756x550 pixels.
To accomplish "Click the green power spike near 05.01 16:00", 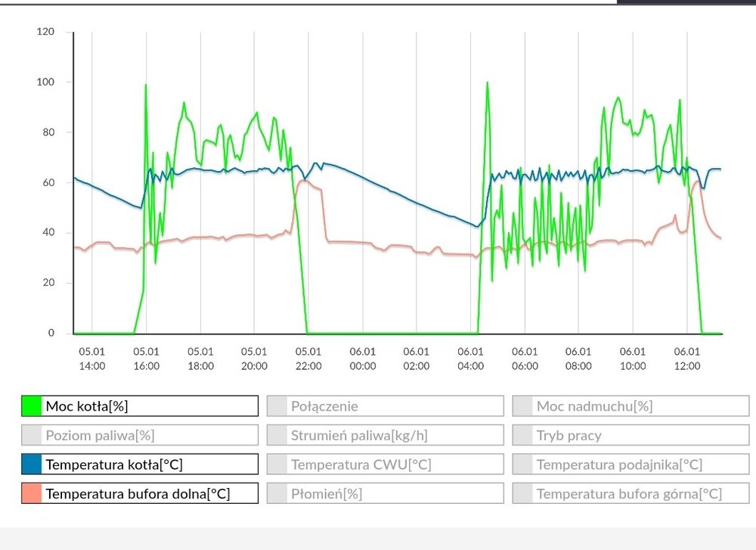I will click(145, 85).
